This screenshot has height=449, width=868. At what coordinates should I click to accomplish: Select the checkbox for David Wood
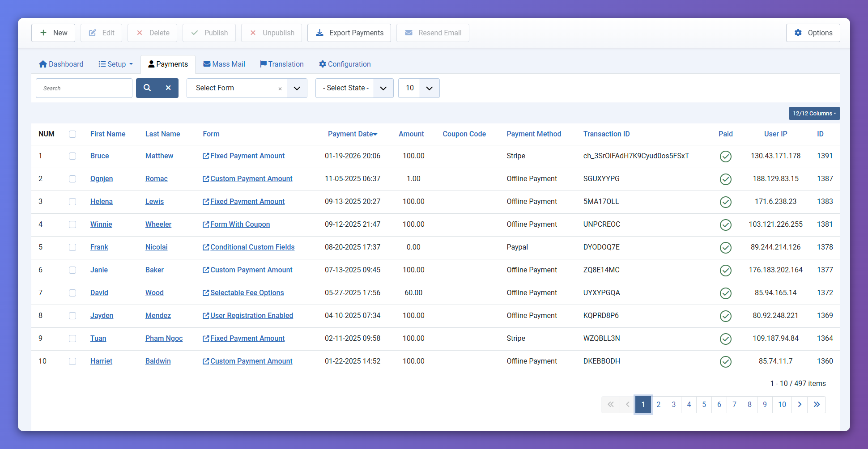[x=72, y=293]
